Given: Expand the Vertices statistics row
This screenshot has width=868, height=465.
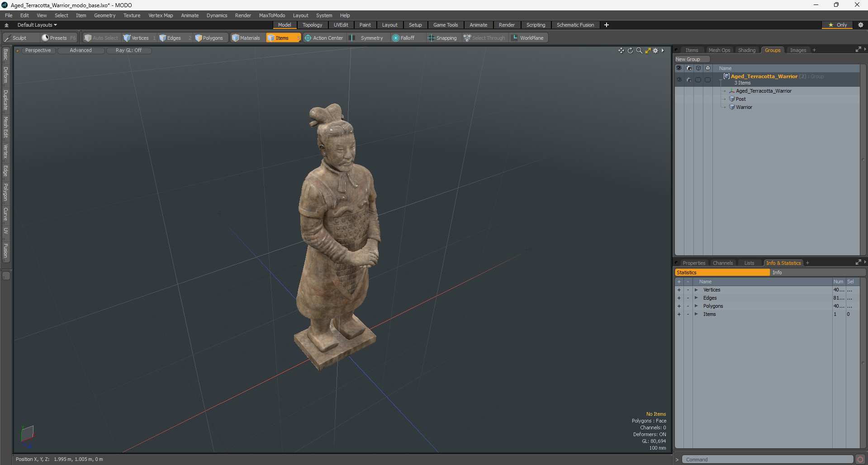Looking at the screenshot, I should click(x=696, y=290).
